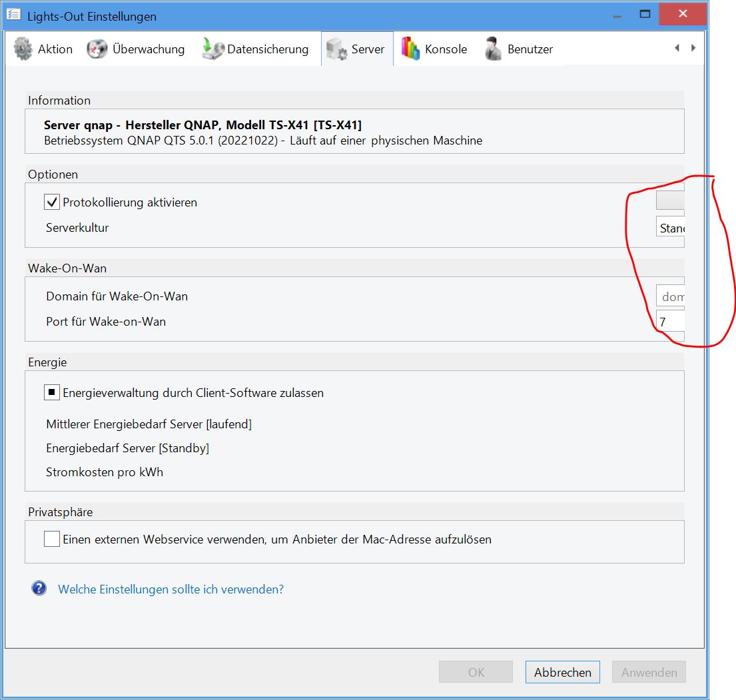The image size is (736, 700).
Task: Switch to the Überwachung tab
Action: (x=148, y=49)
